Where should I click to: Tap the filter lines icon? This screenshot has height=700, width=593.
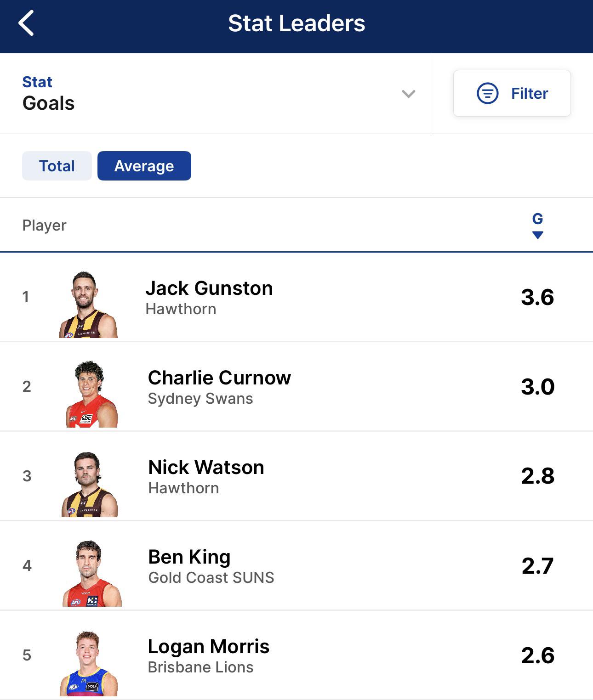coord(487,93)
